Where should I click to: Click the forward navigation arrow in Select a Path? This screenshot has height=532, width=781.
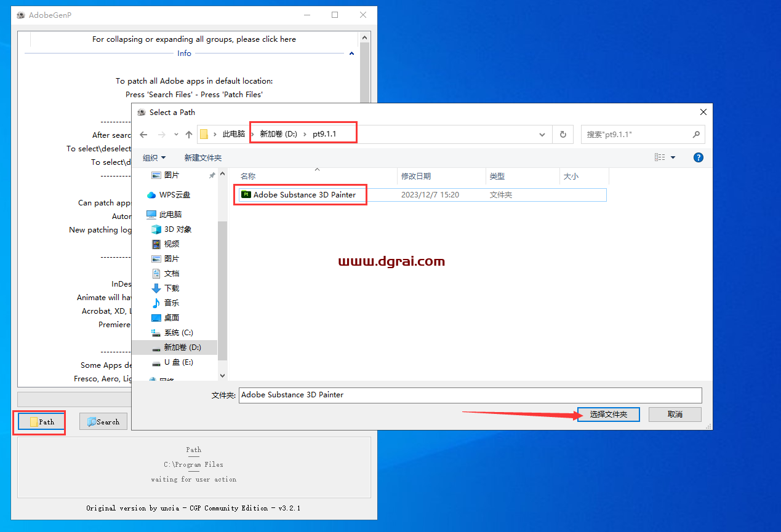(x=161, y=135)
